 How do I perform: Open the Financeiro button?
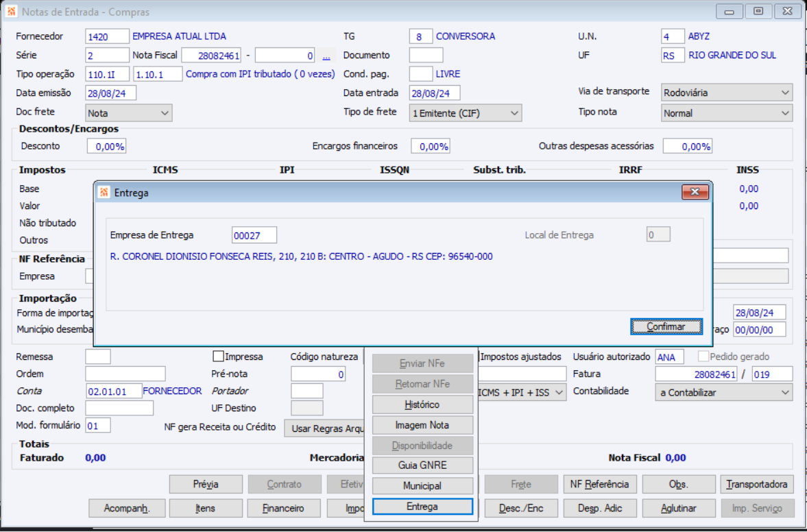coord(284,508)
